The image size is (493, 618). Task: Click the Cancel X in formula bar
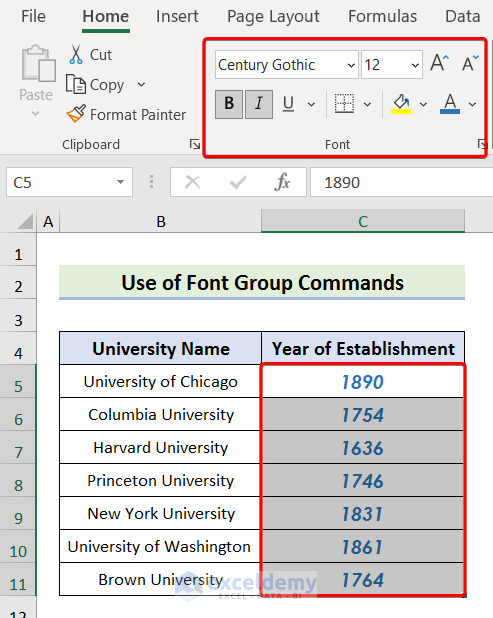192,182
